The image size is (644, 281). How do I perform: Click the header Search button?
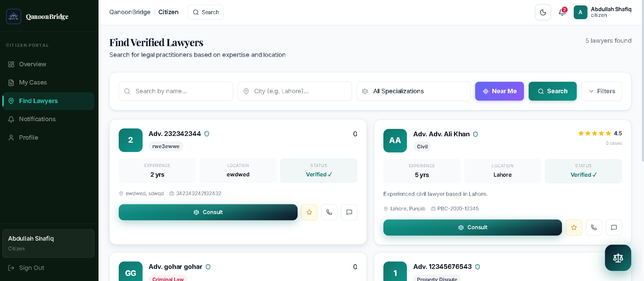205,12
